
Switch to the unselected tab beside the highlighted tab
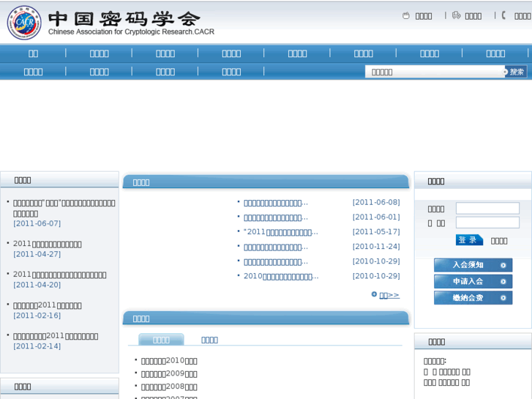[x=209, y=340]
